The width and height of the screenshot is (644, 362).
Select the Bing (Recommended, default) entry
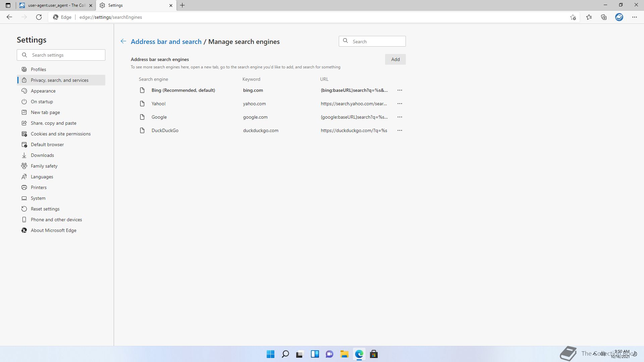(x=183, y=90)
